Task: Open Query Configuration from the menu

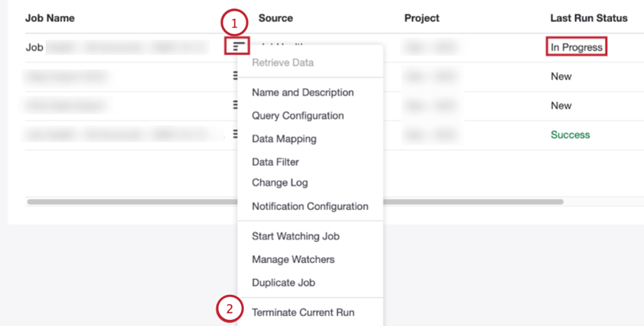Action: click(298, 116)
